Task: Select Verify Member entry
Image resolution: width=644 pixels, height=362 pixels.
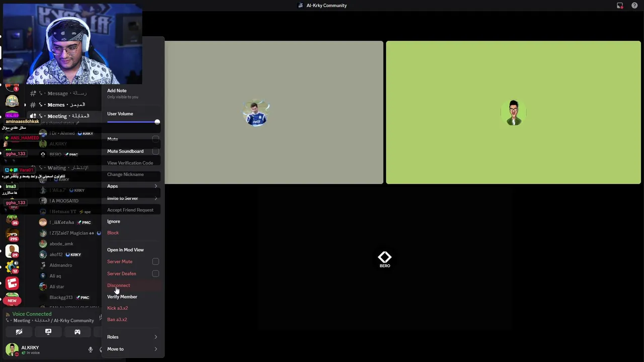Action: (x=122, y=297)
